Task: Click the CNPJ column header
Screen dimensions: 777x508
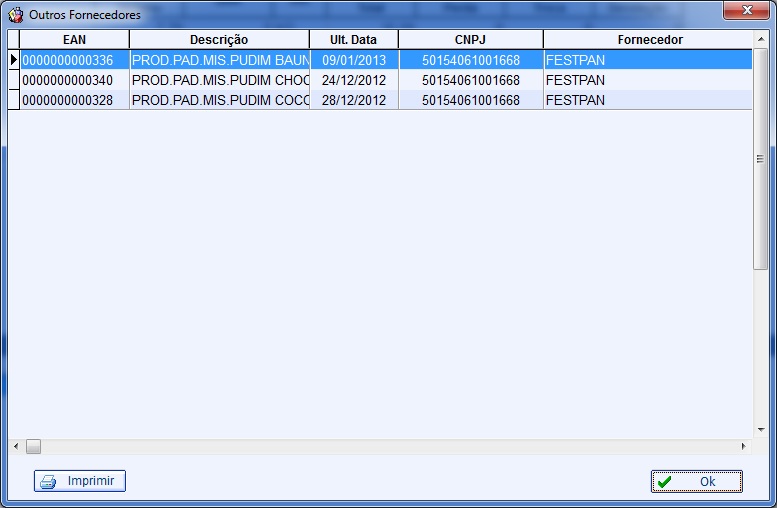Action: (470, 40)
